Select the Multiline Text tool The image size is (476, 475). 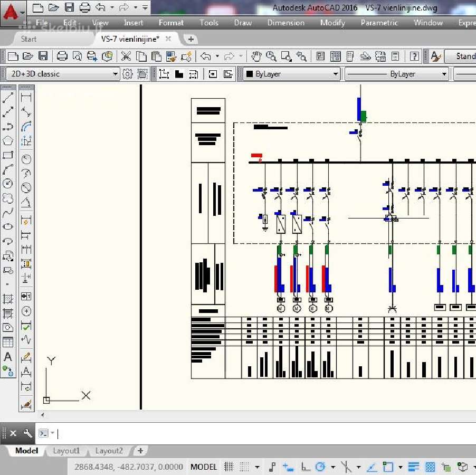click(8, 356)
